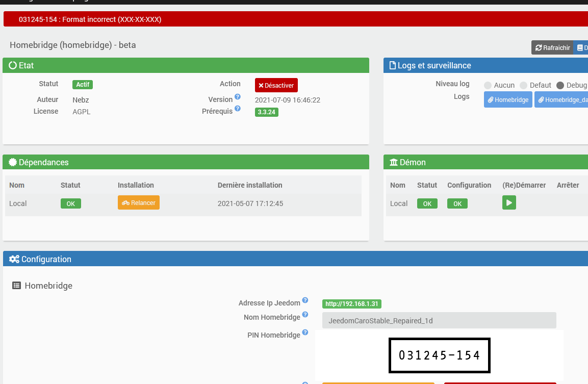Image resolution: width=588 pixels, height=384 pixels.
Task: Click the Démon panel building icon
Action: pyautogui.click(x=393, y=162)
